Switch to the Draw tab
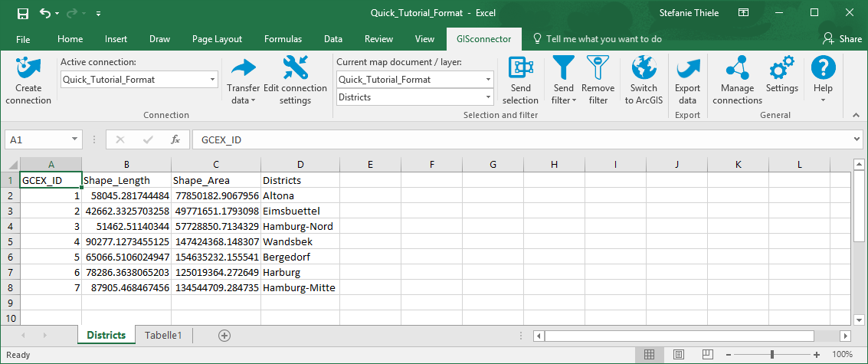Screen dimensions: 868x364 point(159,39)
